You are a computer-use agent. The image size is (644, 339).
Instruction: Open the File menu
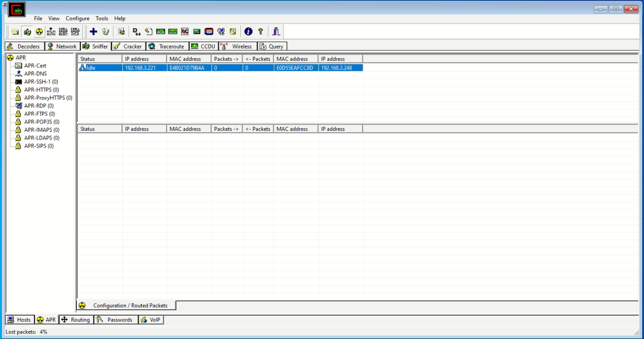[38, 19]
